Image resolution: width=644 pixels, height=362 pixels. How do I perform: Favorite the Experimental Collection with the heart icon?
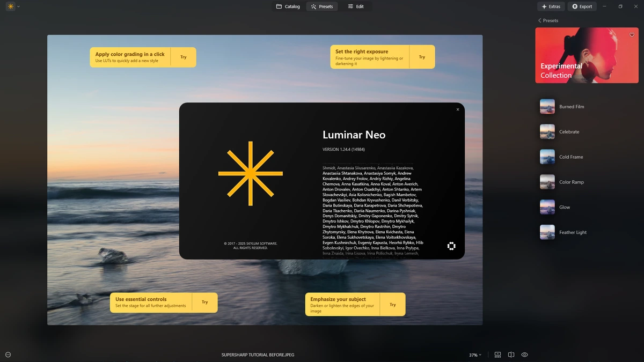pyautogui.click(x=632, y=35)
